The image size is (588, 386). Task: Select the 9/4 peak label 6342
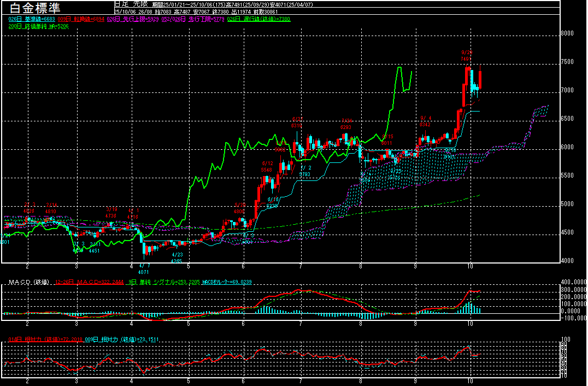[x=426, y=125]
